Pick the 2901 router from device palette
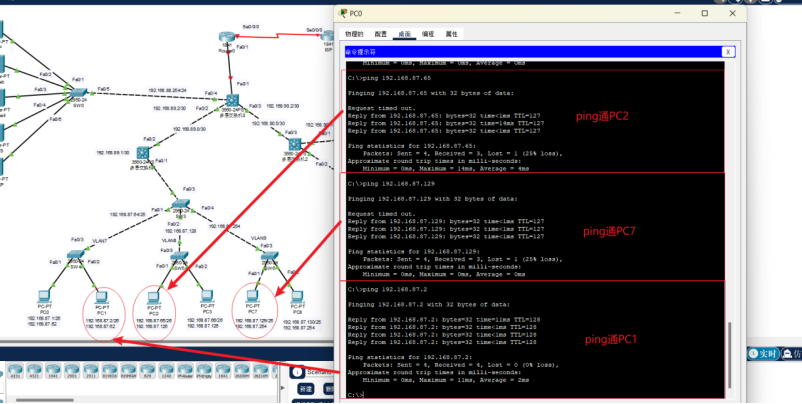802x404 pixels. pyautogui.click(x=72, y=369)
